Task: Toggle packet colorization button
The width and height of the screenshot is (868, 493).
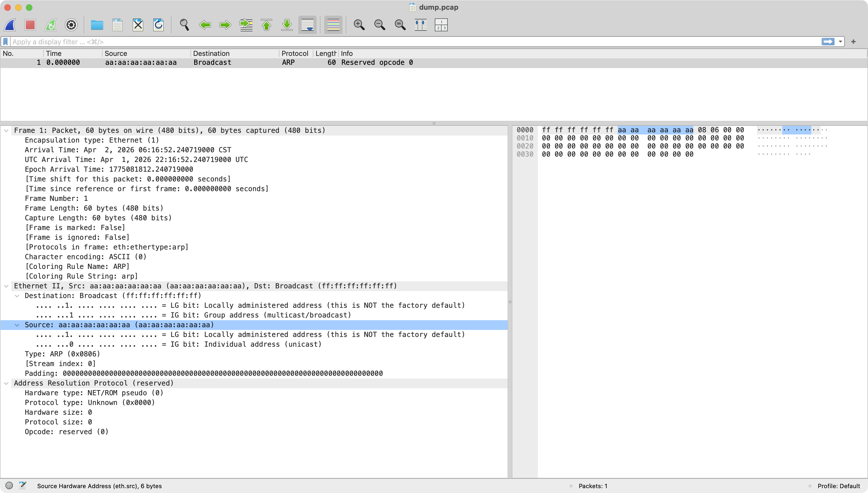Action: click(333, 25)
